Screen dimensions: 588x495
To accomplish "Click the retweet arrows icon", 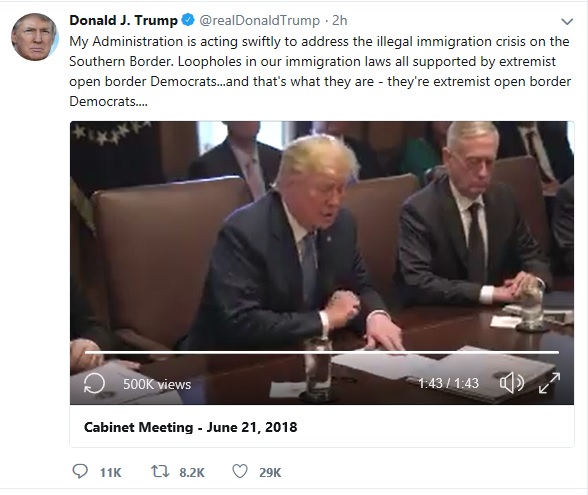I will point(160,471).
